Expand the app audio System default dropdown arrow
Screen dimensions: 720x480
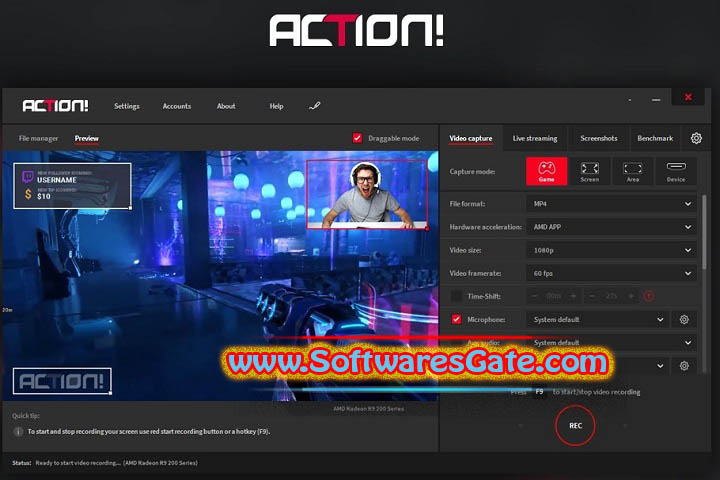688,343
